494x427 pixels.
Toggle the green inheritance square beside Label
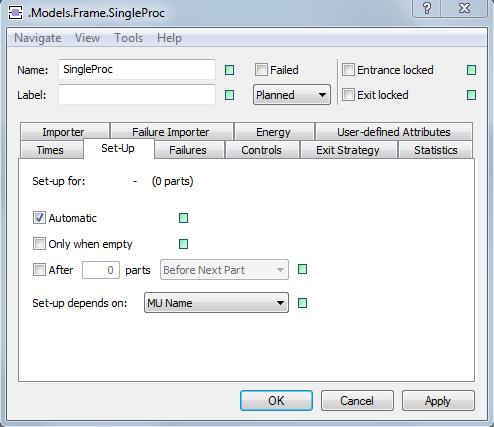coord(229,95)
